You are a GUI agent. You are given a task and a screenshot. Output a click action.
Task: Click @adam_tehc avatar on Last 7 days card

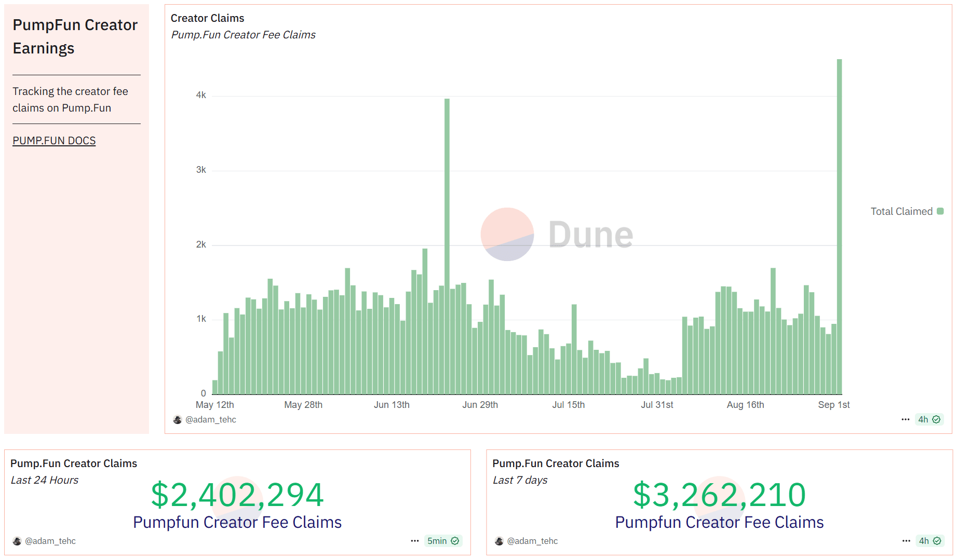coord(499,541)
